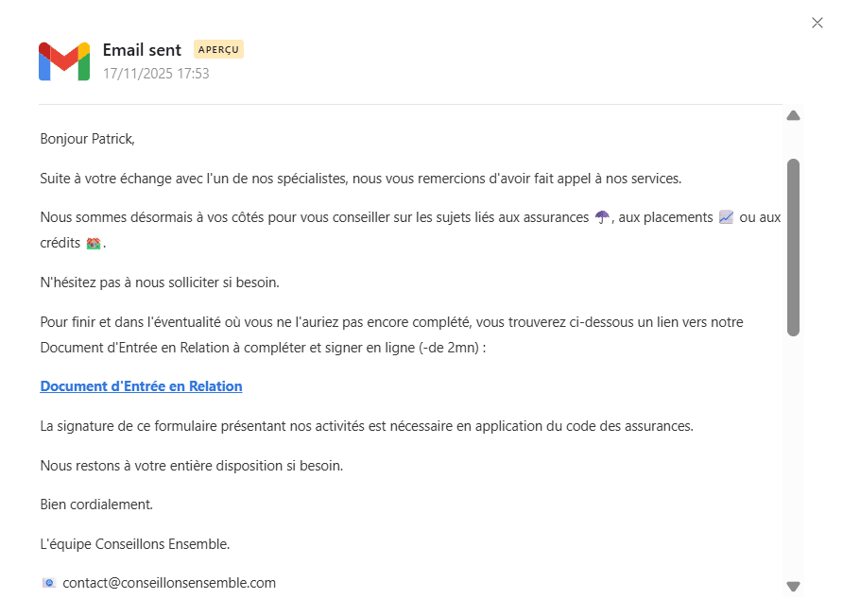843x616 pixels.
Task: Click the Email sent title
Action: (142, 50)
